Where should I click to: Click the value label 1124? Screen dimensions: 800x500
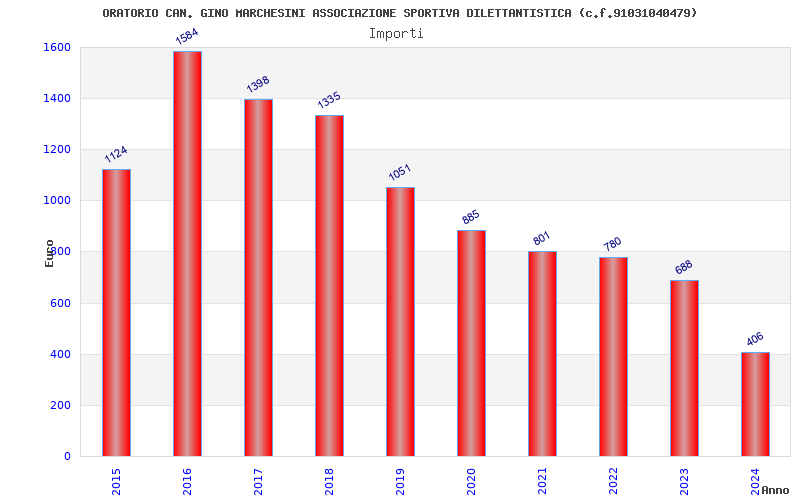116,154
